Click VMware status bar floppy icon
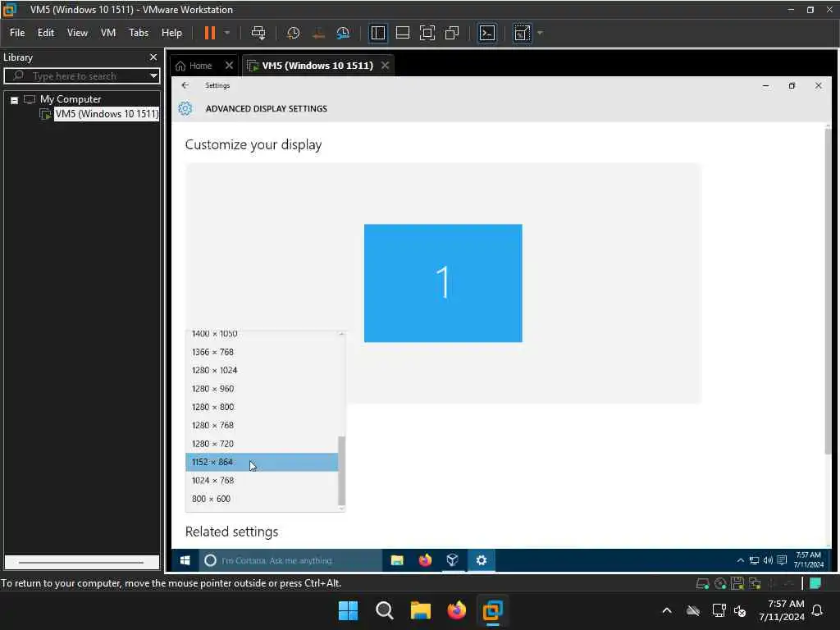The height and width of the screenshot is (630, 840). pyautogui.click(x=737, y=583)
